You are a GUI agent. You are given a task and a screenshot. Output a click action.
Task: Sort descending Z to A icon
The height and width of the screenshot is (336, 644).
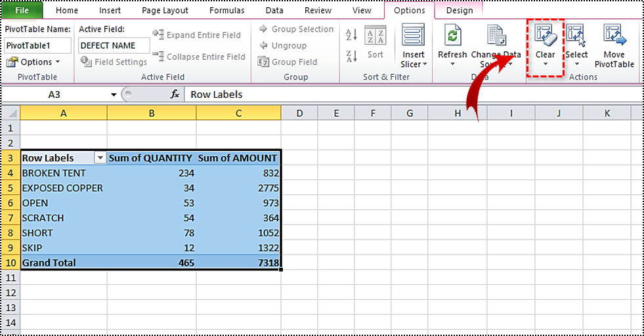point(351,56)
